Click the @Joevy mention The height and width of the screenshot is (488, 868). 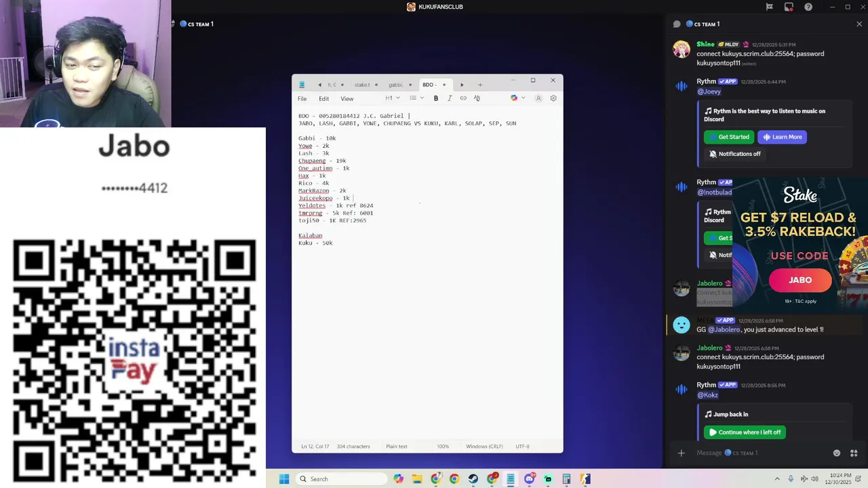[709, 91]
